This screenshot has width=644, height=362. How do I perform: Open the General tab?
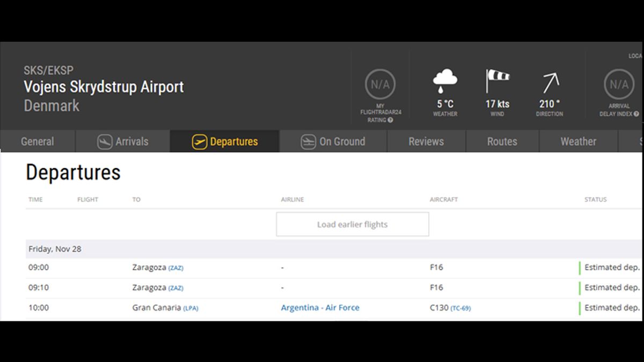point(38,142)
